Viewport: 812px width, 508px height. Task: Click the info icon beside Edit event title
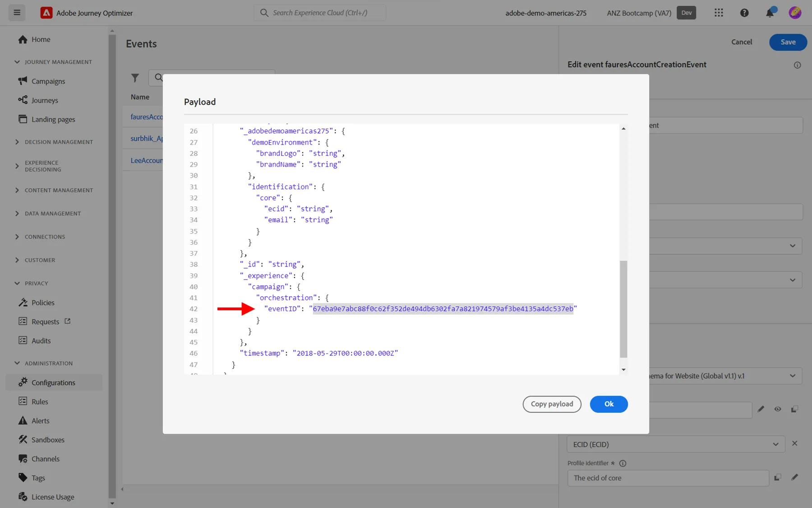pos(797,65)
